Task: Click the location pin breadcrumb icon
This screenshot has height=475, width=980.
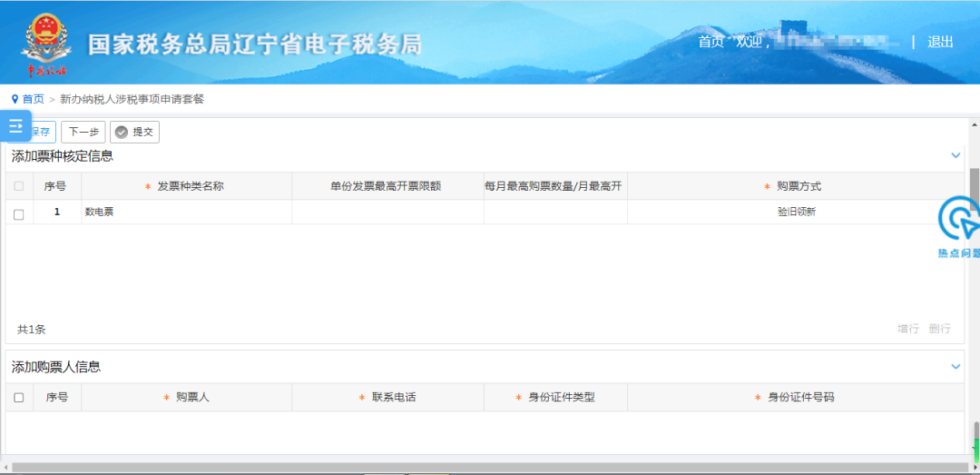Action: pyautogui.click(x=15, y=99)
